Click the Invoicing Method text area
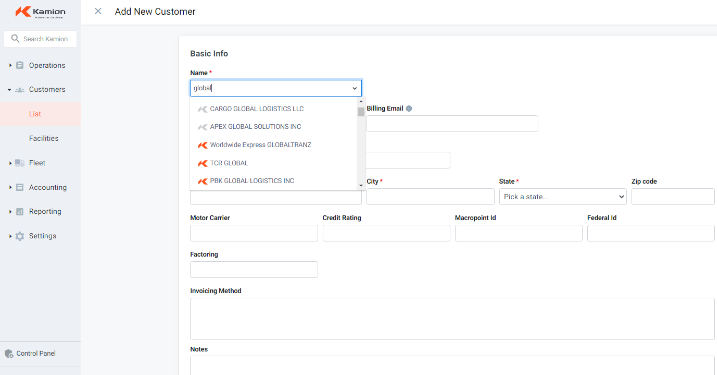Viewport: 717px width, 375px height. pos(452,319)
